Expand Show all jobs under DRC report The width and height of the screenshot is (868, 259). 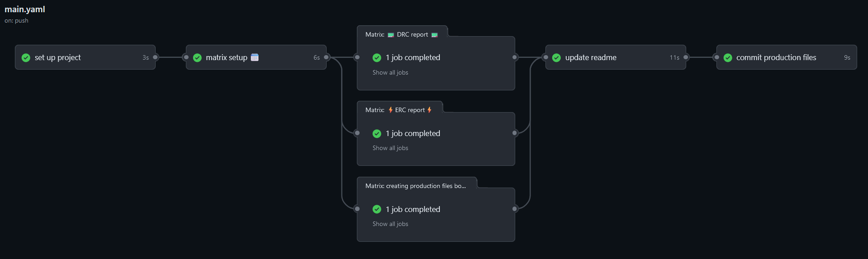point(390,72)
